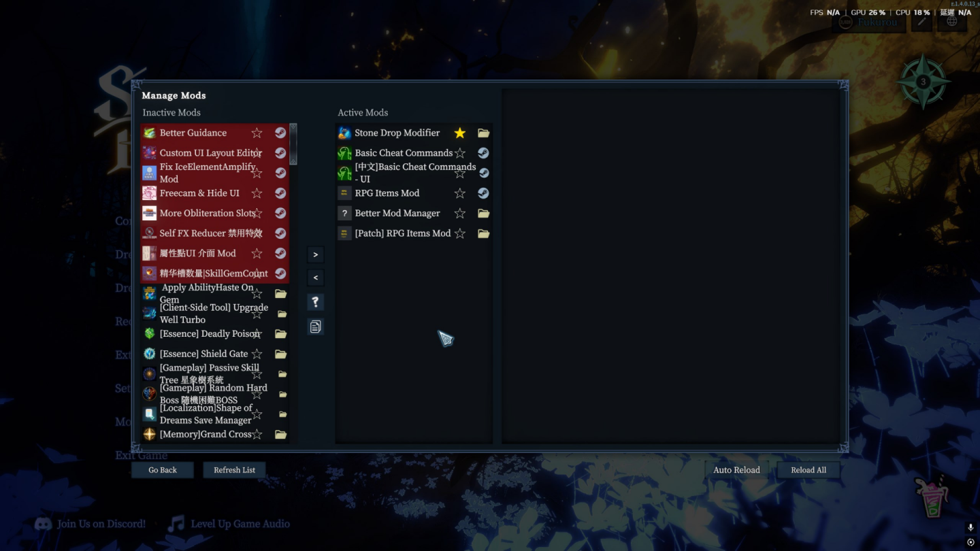The height and width of the screenshot is (551, 980).
Task: Click the mod list document icon
Action: click(x=315, y=327)
